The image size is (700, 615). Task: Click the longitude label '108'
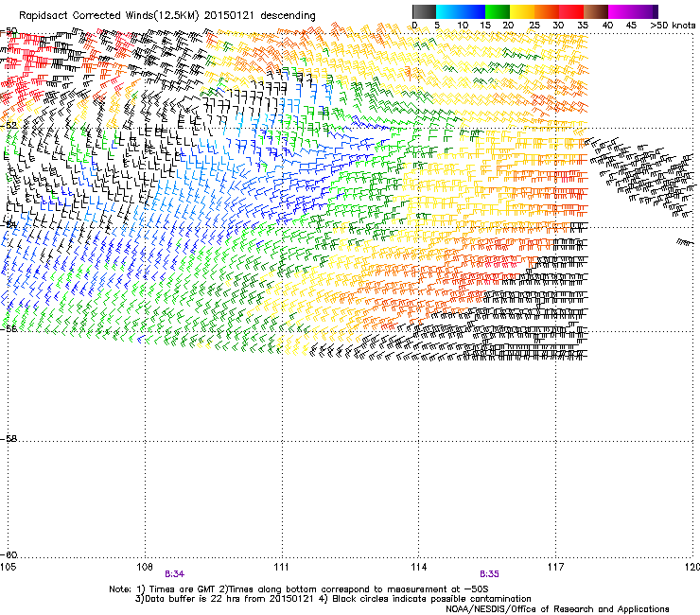145,567
